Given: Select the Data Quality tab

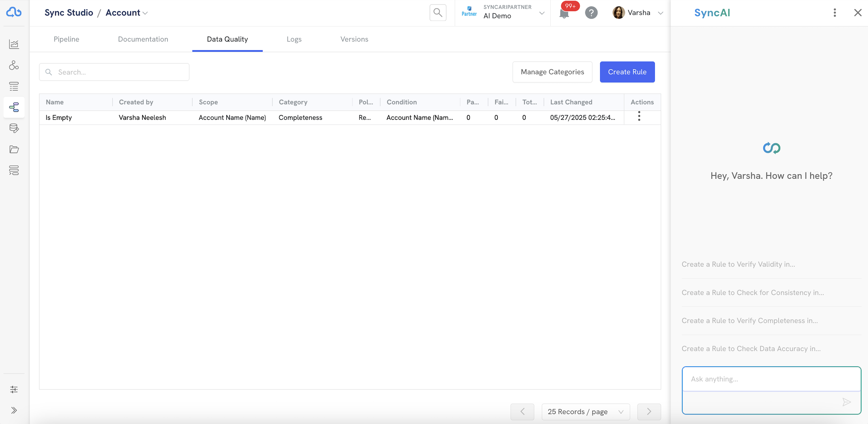Looking at the screenshot, I should [227, 39].
